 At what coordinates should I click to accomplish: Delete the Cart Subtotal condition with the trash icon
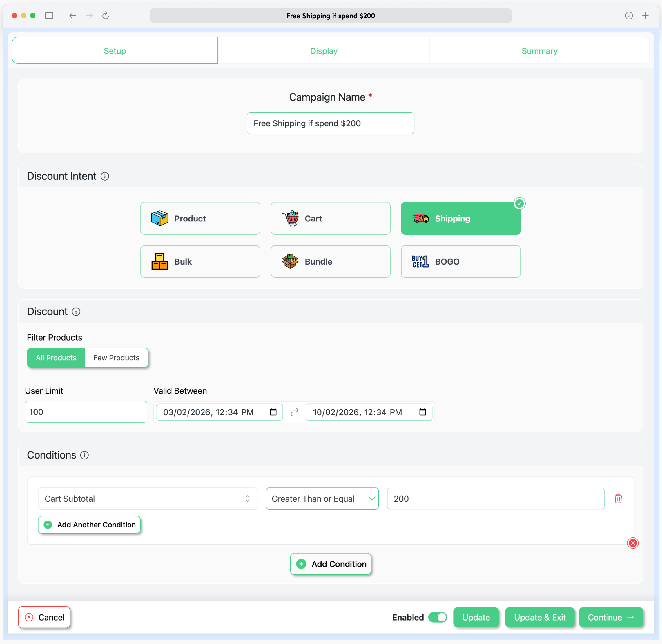pos(618,499)
